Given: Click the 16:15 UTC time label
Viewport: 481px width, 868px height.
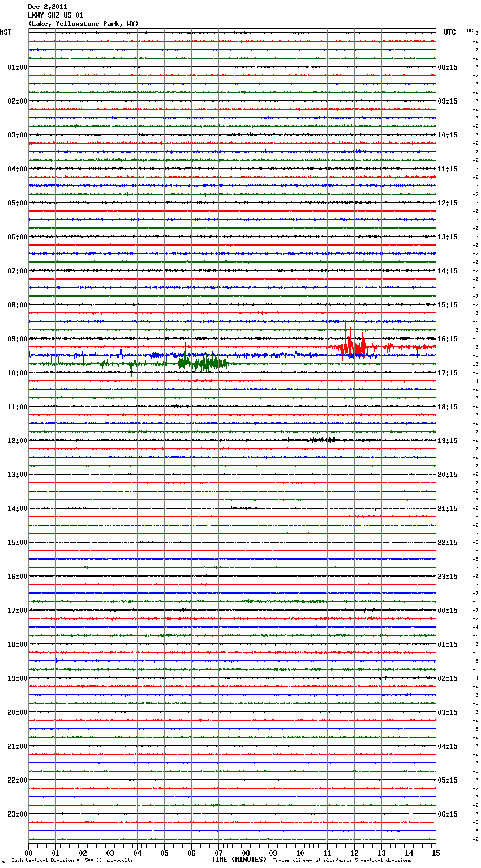Looking at the screenshot, I should point(448,339).
